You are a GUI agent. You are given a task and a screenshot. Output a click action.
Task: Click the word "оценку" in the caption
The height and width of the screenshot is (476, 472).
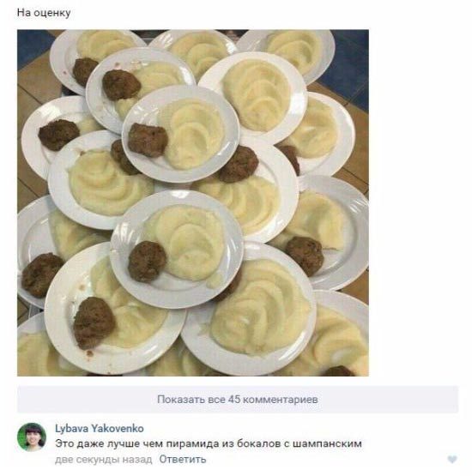(x=52, y=13)
